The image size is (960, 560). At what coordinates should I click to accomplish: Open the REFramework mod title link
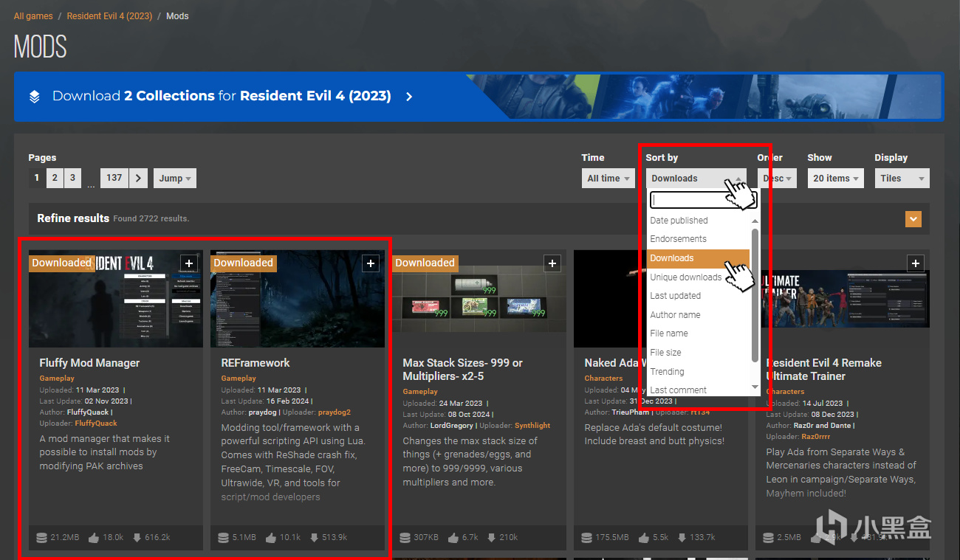[256, 363]
